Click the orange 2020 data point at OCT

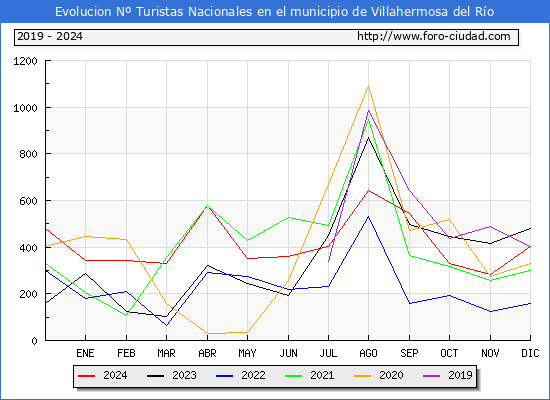pos(449,220)
